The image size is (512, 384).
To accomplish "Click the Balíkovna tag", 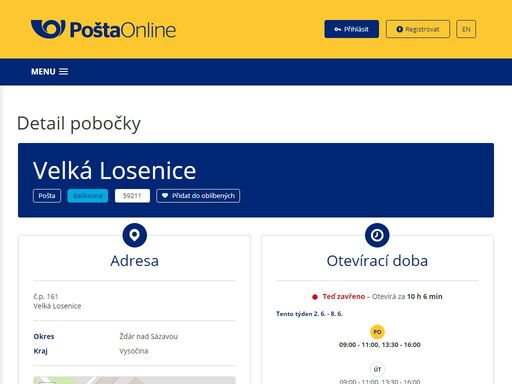I will coord(88,196).
